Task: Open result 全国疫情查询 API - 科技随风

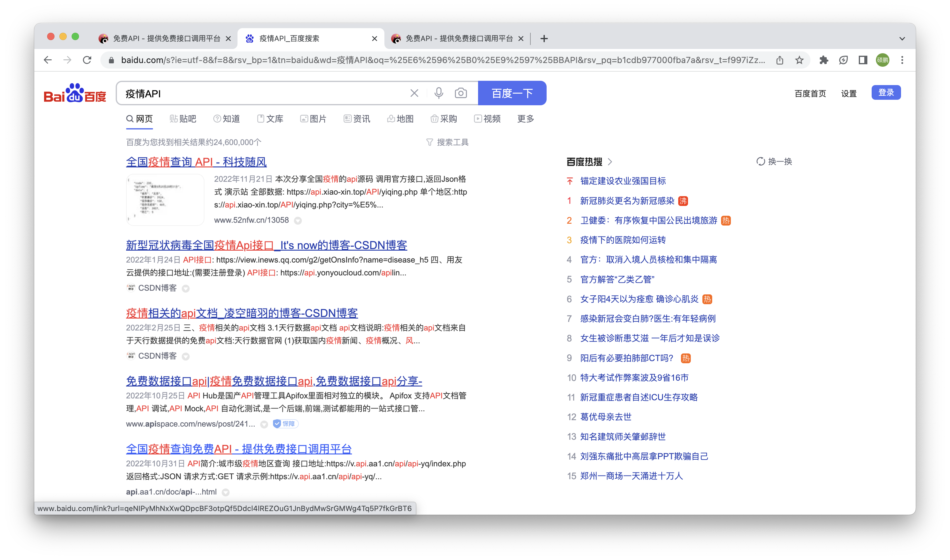Action: (x=196, y=162)
